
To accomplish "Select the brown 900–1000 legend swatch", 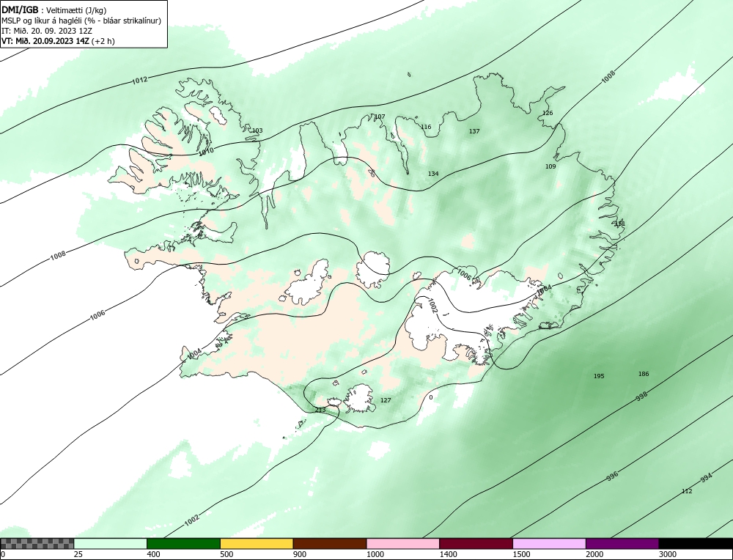I will 330,543.
